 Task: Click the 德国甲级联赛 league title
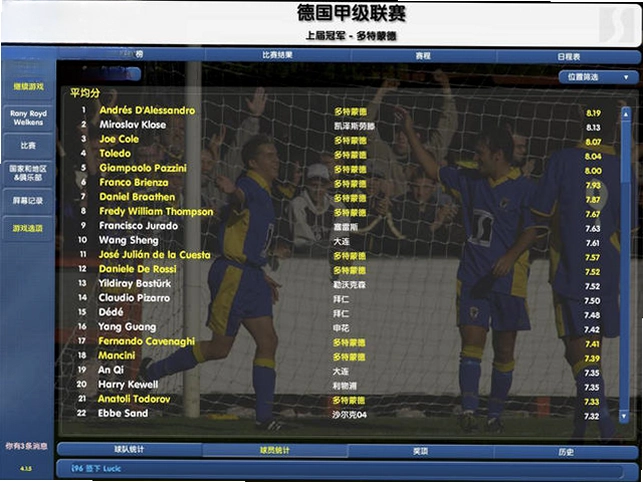(351, 13)
